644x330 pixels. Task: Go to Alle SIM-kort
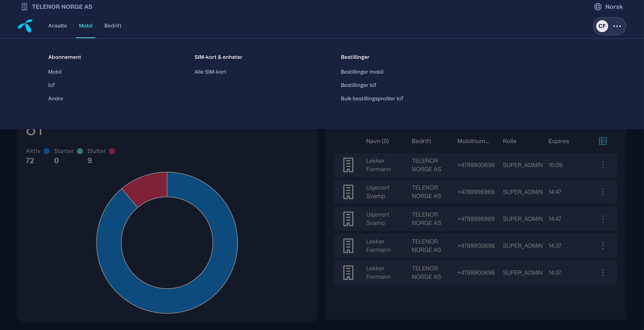click(210, 72)
